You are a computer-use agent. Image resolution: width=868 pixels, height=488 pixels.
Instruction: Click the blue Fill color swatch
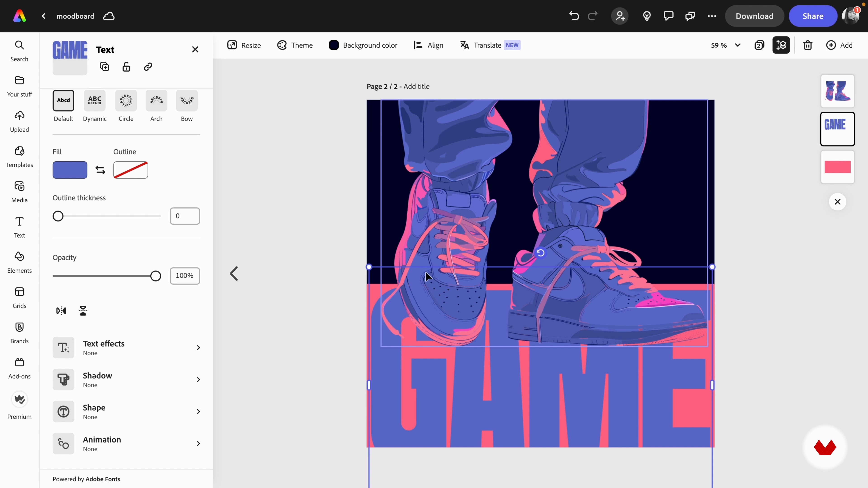click(x=70, y=170)
